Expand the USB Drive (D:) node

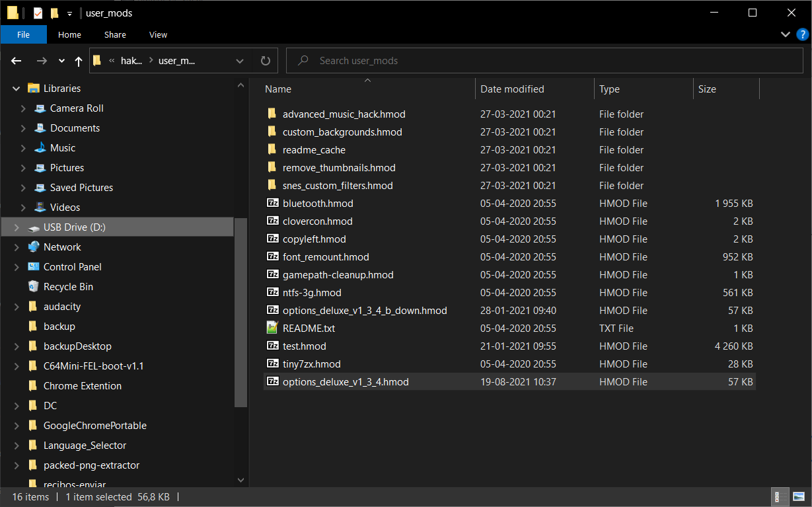coord(17,227)
